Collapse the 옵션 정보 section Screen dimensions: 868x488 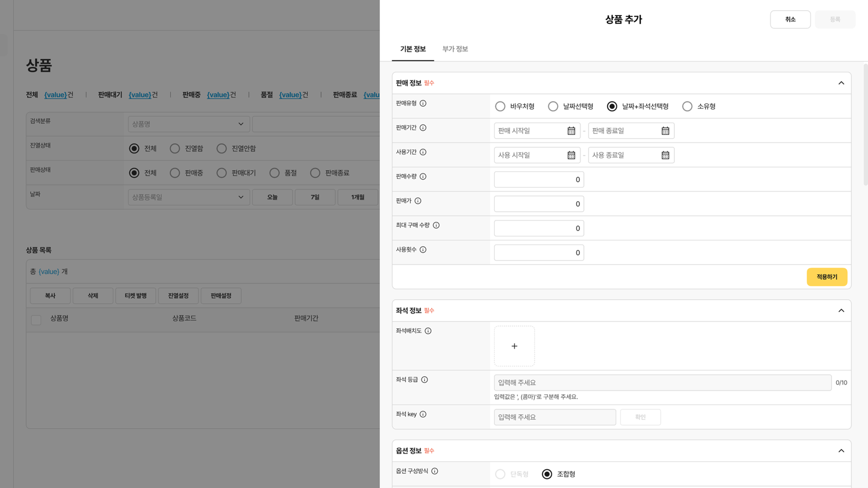[x=841, y=451]
